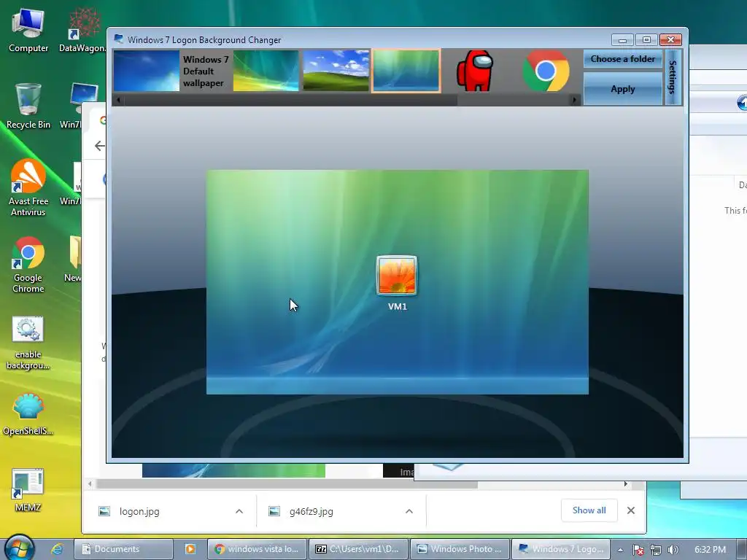Viewport: 747px width, 560px height.
Task: Open the Avast Free Antivirus desktop icon
Action: (28, 187)
